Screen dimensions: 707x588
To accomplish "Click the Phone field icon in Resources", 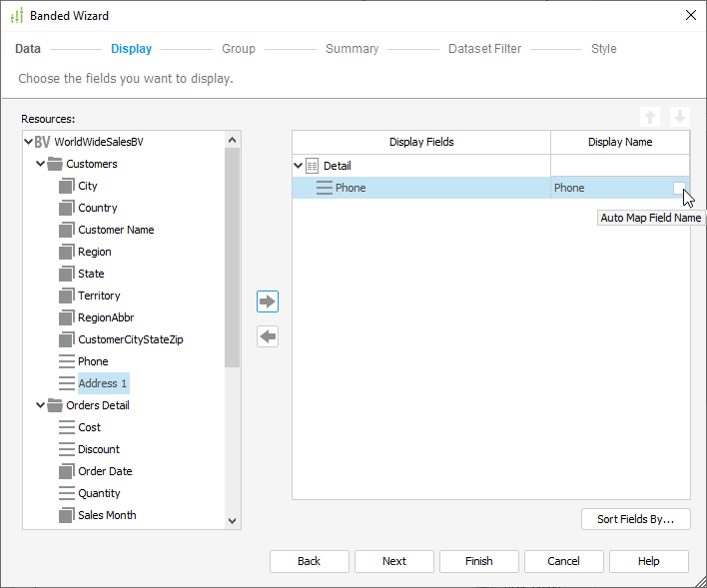I will point(67,361).
